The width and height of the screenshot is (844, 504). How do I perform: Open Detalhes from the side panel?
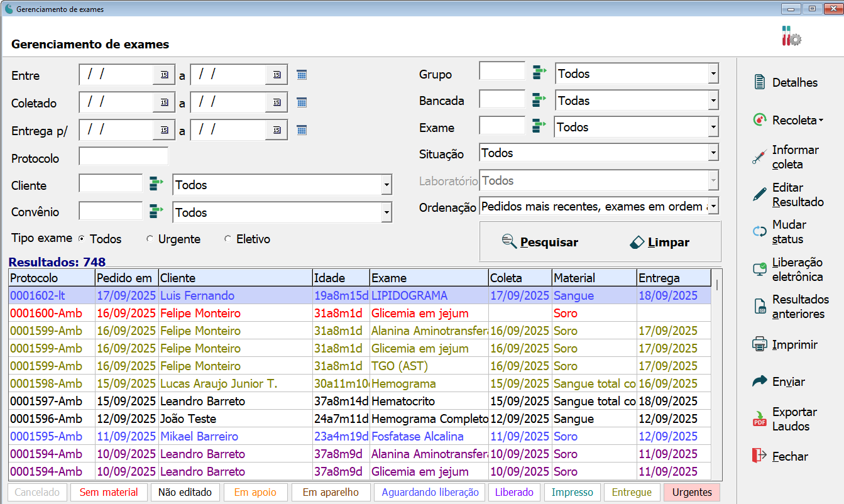(x=787, y=82)
